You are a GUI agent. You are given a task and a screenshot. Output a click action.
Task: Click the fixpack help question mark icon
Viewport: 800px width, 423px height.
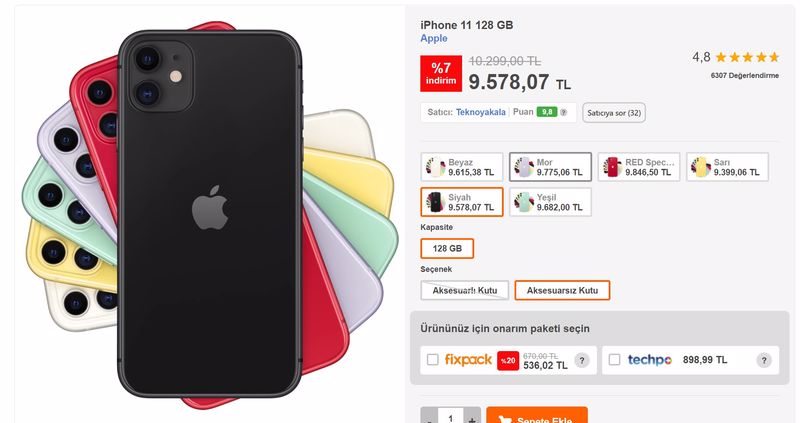pos(582,360)
